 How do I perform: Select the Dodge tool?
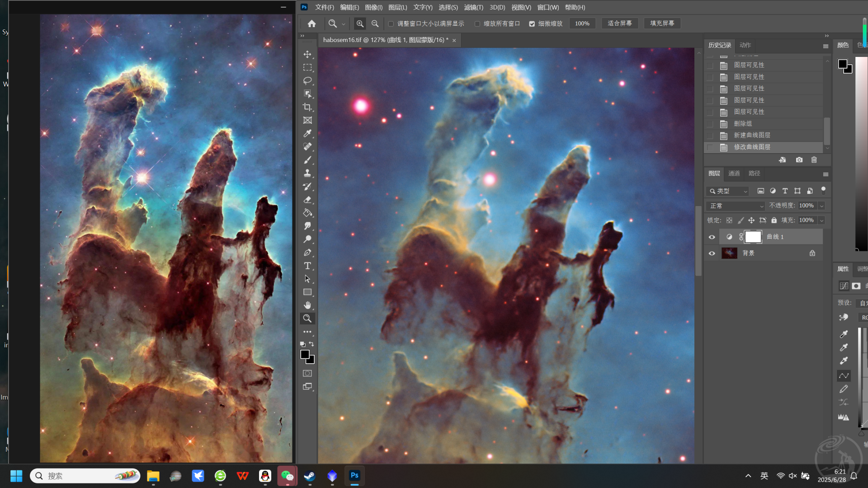pyautogui.click(x=307, y=239)
